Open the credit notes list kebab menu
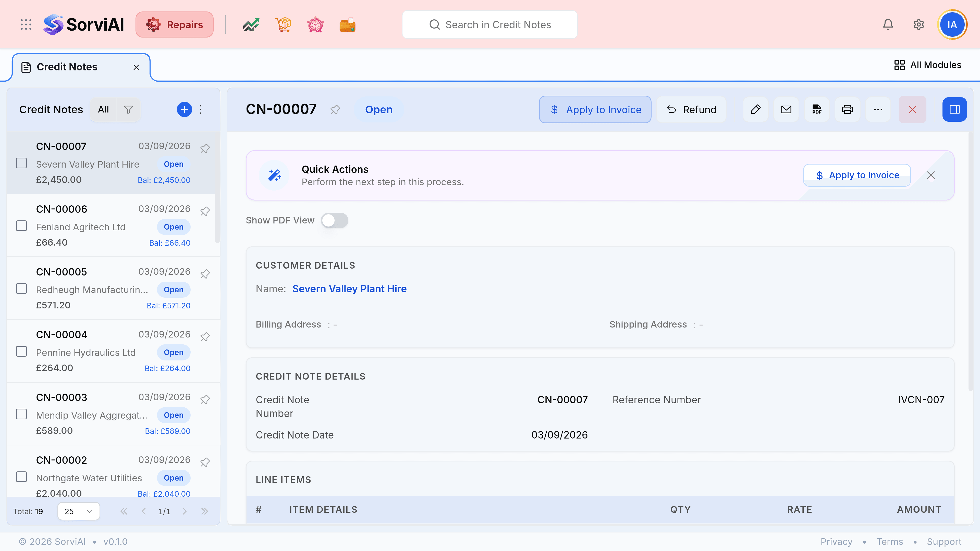980x551 pixels. coord(201,109)
